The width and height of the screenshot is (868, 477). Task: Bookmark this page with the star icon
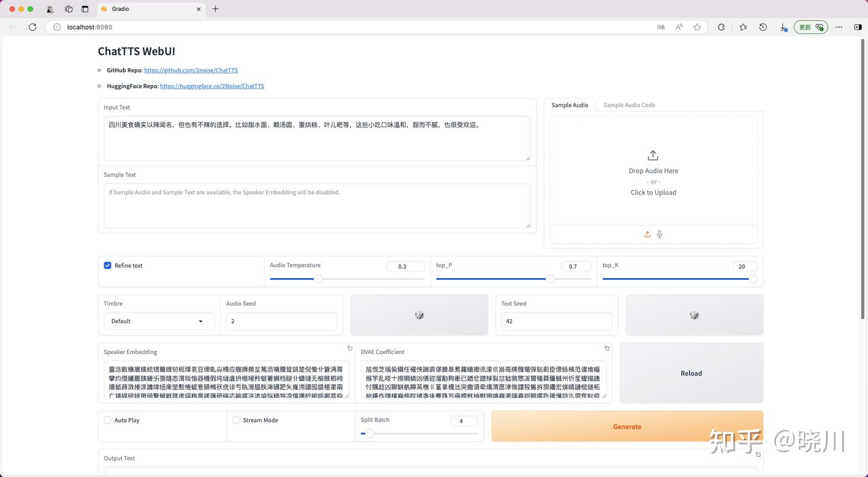pos(697,27)
